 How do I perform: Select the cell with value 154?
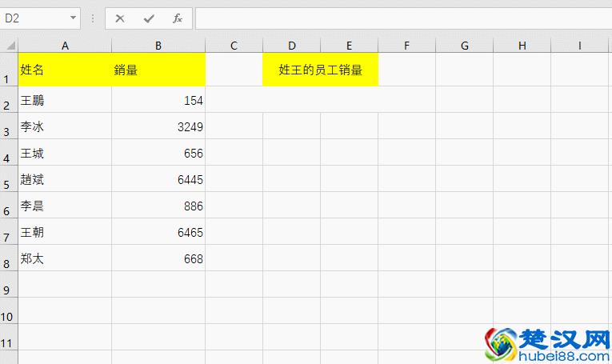click(x=158, y=100)
